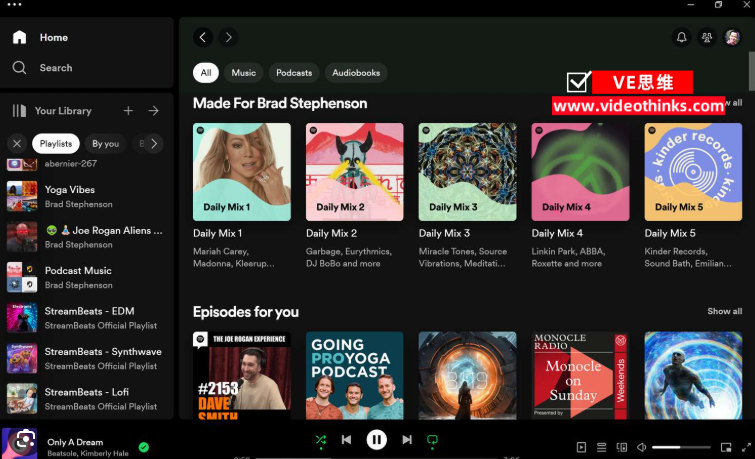
Task: Open Joe Rogan Aliens playlist
Action: point(87,237)
